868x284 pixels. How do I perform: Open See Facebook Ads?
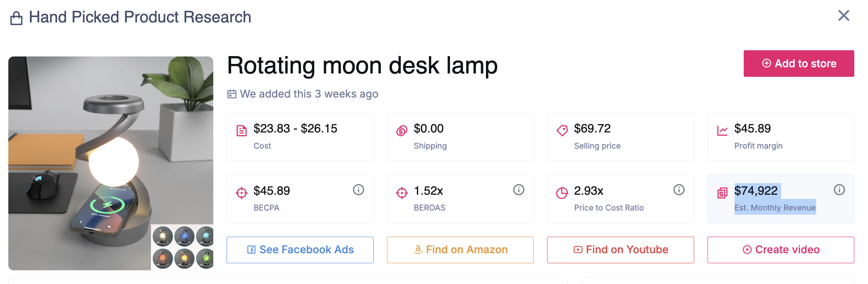[x=300, y=250]
